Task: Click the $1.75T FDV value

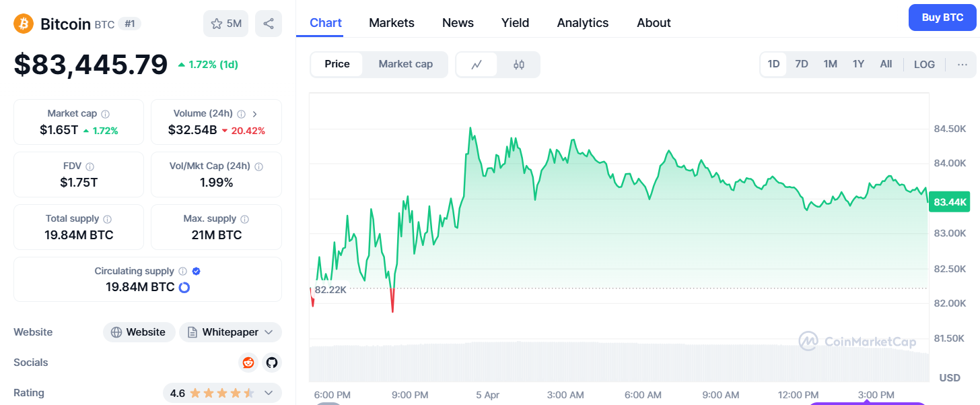Action: (x=79, y=183)
